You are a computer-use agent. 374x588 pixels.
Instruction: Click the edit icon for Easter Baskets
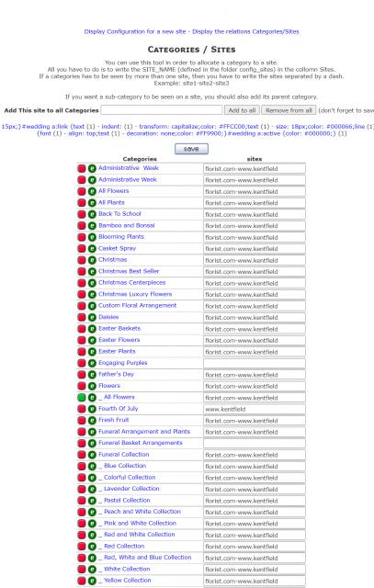point(92,329)
